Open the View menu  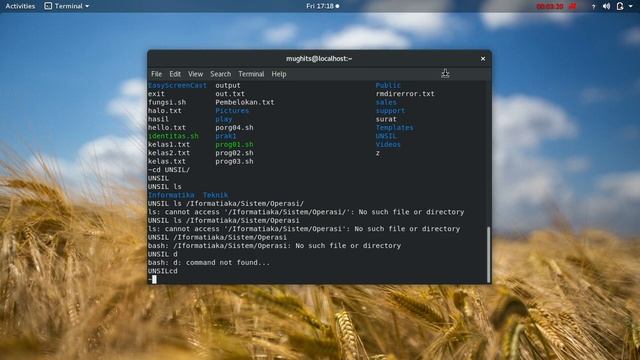196,74
